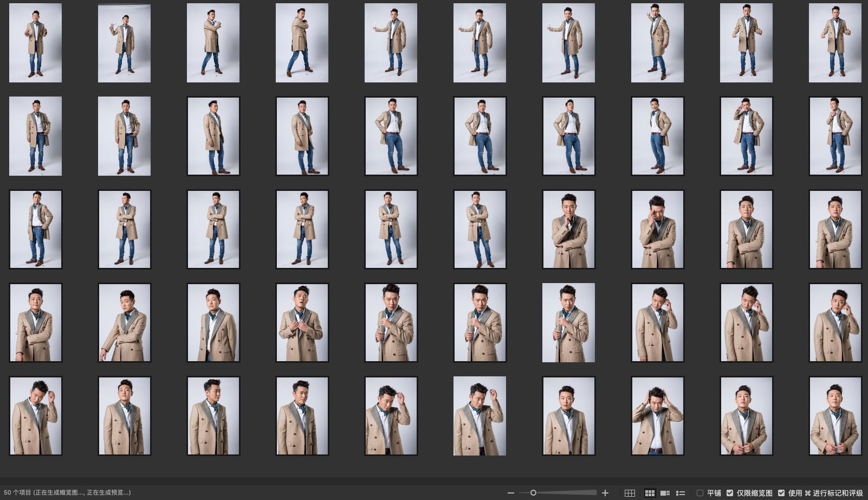Viewport: 868px width, 500px height.
Task: Select portrait of man leaning sideways, arm down
Action: pyautogui.click(x=124, y=323)
